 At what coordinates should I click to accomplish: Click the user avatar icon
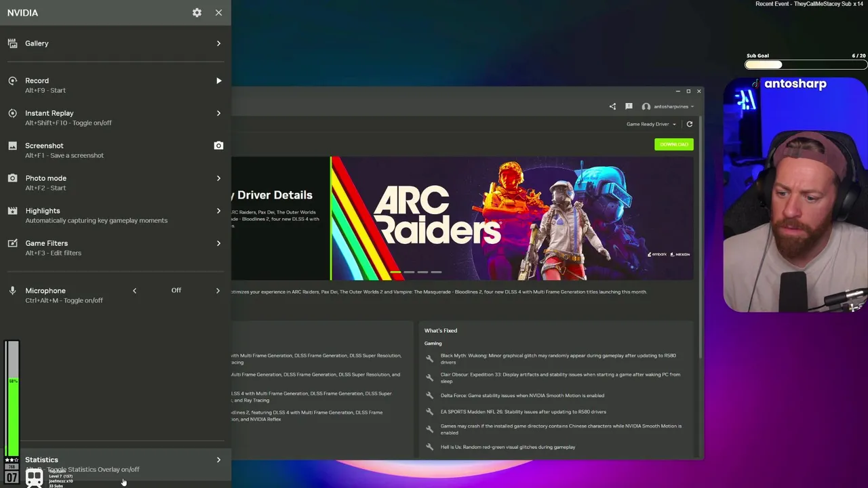(x=646, y=106)
